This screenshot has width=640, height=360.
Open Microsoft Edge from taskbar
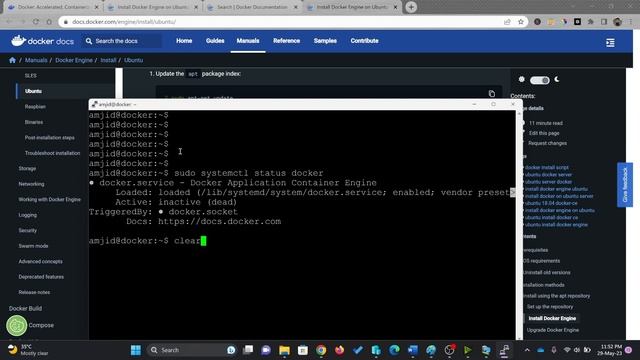[394, 350]
